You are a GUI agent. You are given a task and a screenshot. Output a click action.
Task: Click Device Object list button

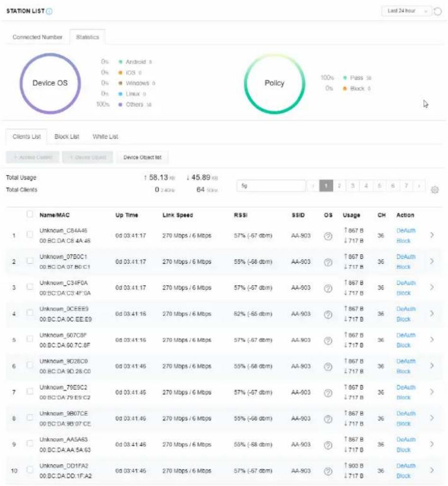[142, 157]
